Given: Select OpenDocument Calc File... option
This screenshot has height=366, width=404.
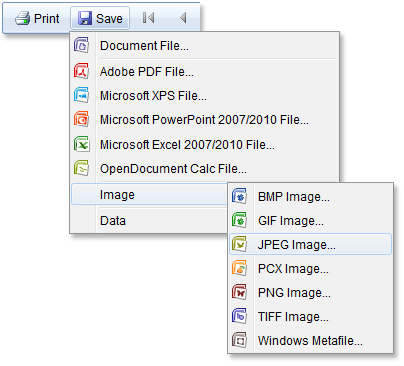Looking at the screenshot, I should 173,169.
